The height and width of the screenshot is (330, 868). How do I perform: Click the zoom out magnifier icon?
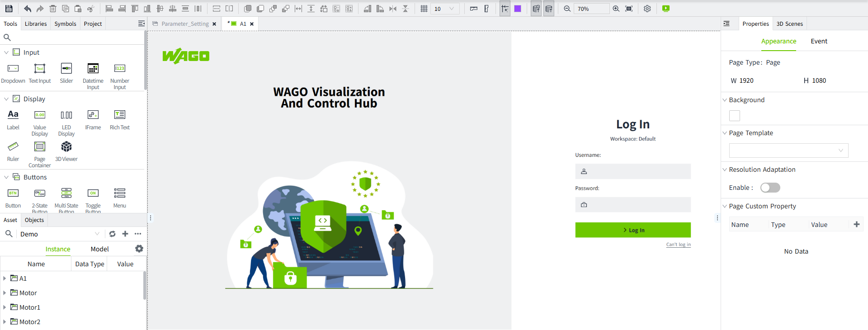tap(567, 9)
